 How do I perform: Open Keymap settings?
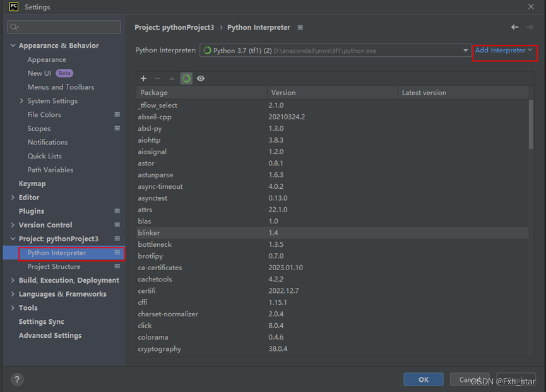tap(32, 184)
